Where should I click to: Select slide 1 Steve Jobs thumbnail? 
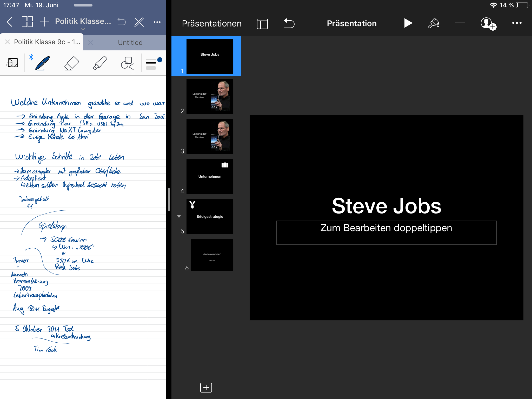click(210, 56)
